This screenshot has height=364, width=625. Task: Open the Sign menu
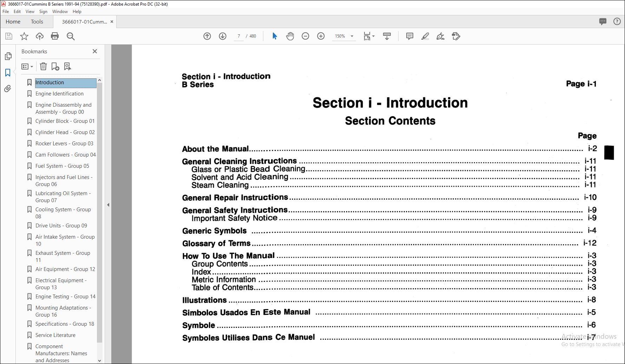point(43,12)
